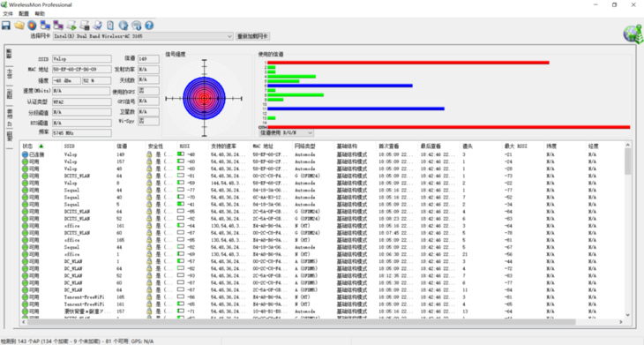Click the AP list vertical scrollbar thumb
Viewport: 644px width, 345px height.
tap(627, 161)
